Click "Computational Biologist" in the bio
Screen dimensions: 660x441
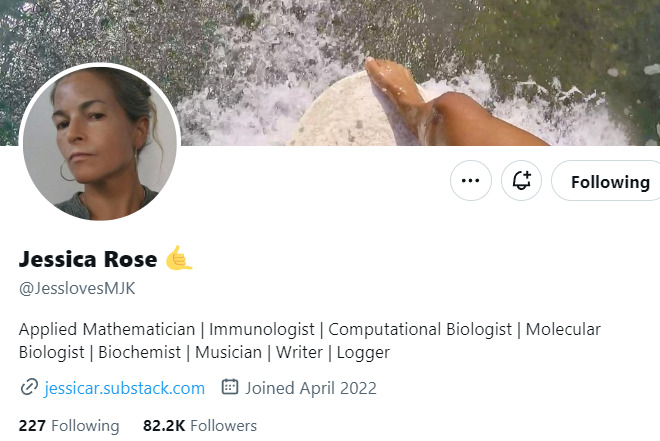click(420, 329)
